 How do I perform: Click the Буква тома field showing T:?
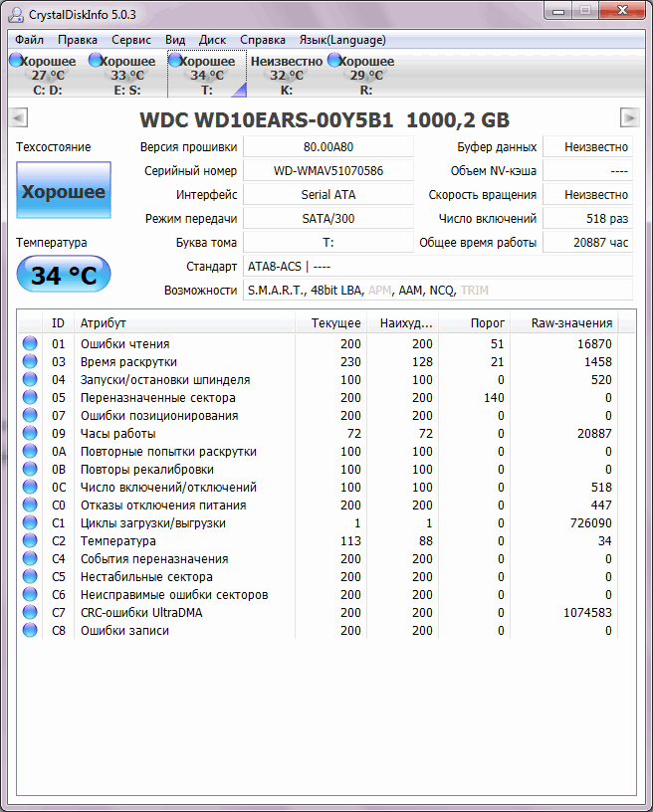tap(328, 243)
